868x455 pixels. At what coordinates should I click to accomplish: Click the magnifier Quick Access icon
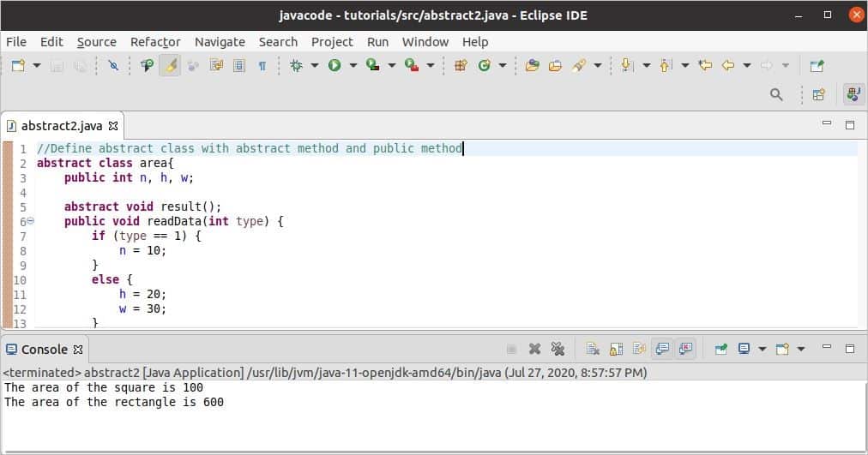pos(777,94)
